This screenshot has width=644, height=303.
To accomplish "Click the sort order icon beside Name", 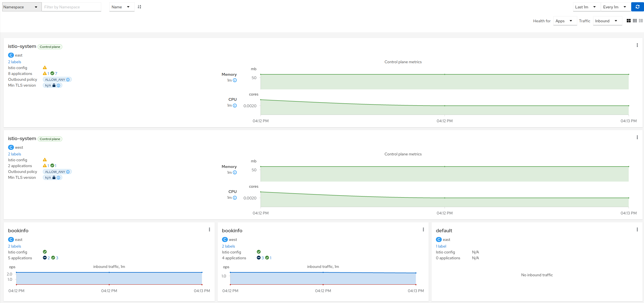I will point(139,7).
